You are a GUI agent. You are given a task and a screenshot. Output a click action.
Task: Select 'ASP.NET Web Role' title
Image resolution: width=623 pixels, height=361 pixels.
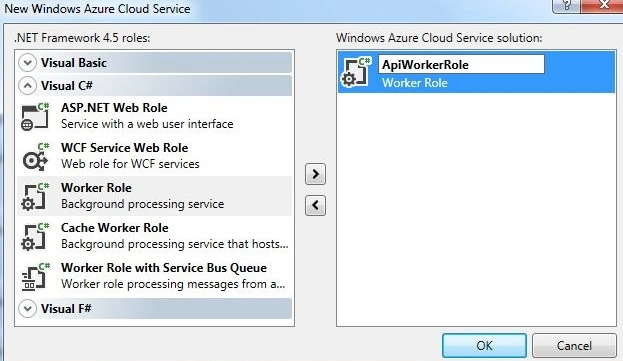coord(114,108)
